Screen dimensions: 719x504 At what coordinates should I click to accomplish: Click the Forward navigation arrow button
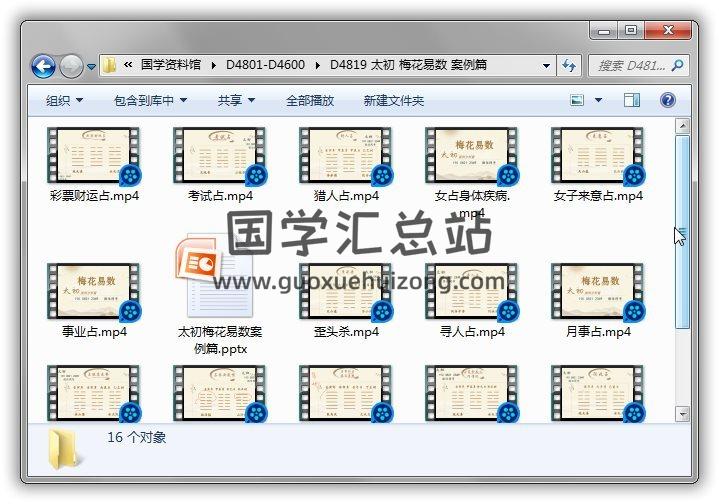(x=71, y=67)
